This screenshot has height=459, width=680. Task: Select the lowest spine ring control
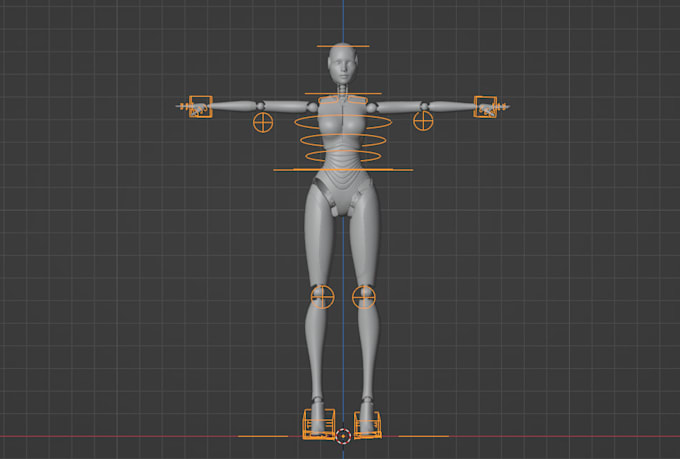point(343,156)
